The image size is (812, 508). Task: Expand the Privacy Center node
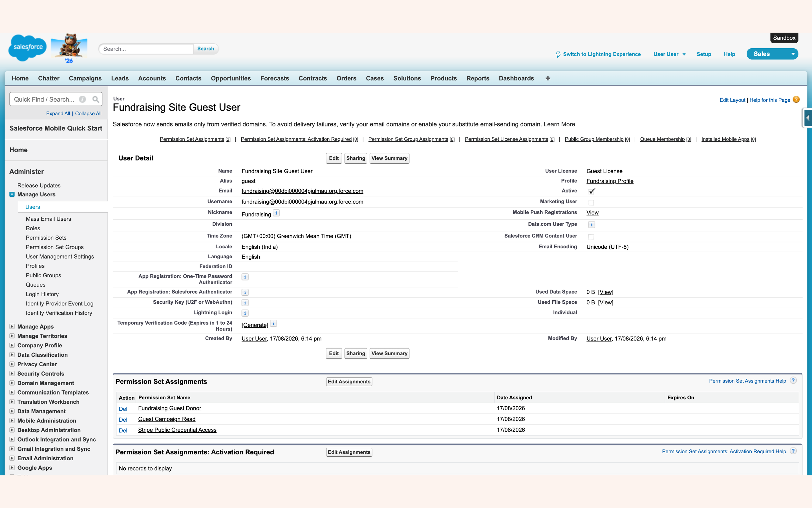[x=12, y=364]
